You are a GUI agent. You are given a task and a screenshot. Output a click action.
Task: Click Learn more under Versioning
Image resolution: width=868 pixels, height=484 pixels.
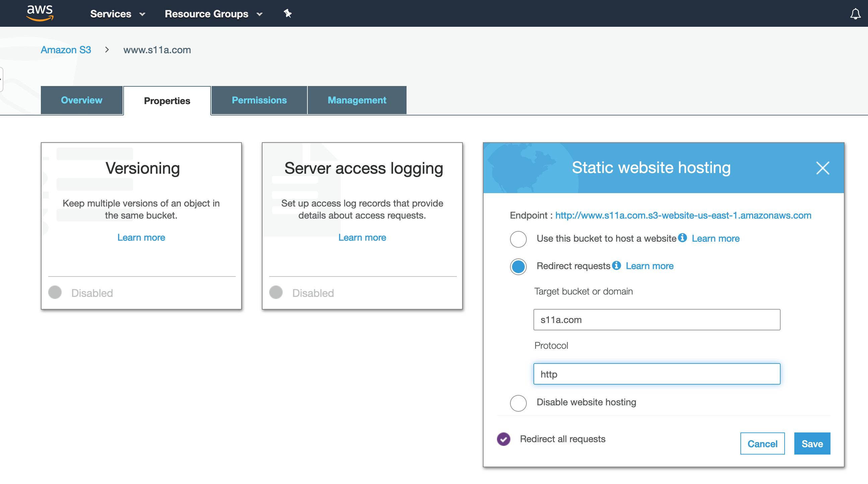(141, 237)
